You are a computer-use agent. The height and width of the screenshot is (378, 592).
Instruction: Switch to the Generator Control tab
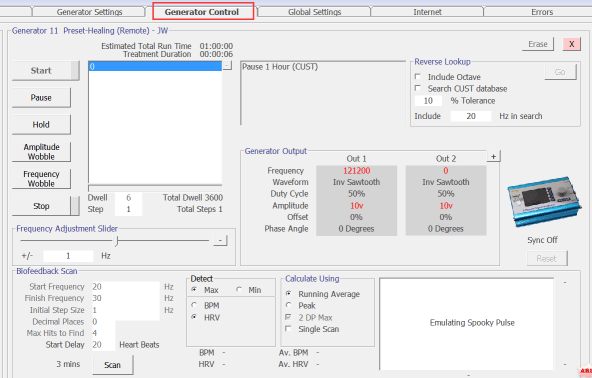(x=202, y=12)
